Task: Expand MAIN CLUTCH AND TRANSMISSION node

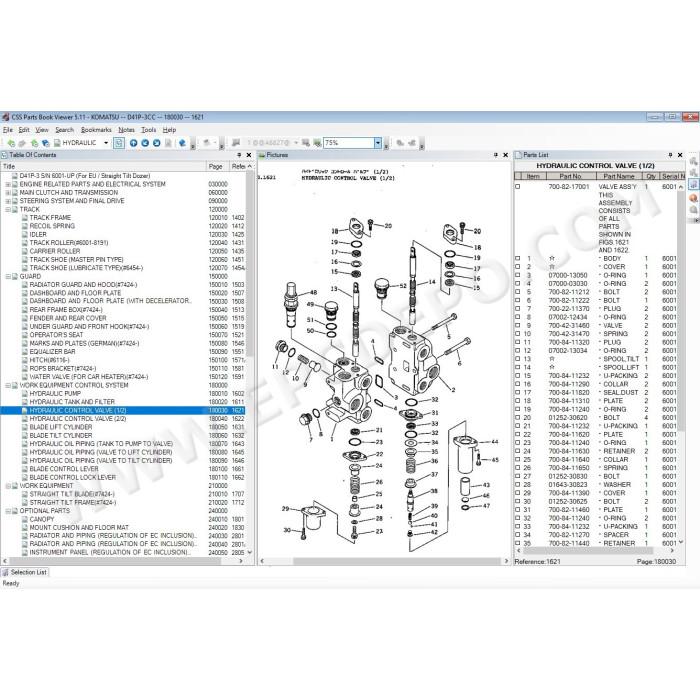Action: tap(8, 193)
